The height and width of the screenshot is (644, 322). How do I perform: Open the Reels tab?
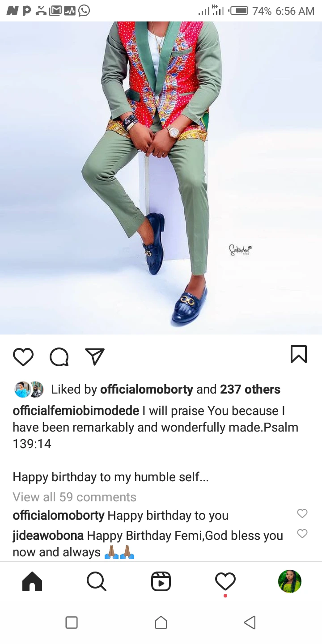[x=161, y=582]
